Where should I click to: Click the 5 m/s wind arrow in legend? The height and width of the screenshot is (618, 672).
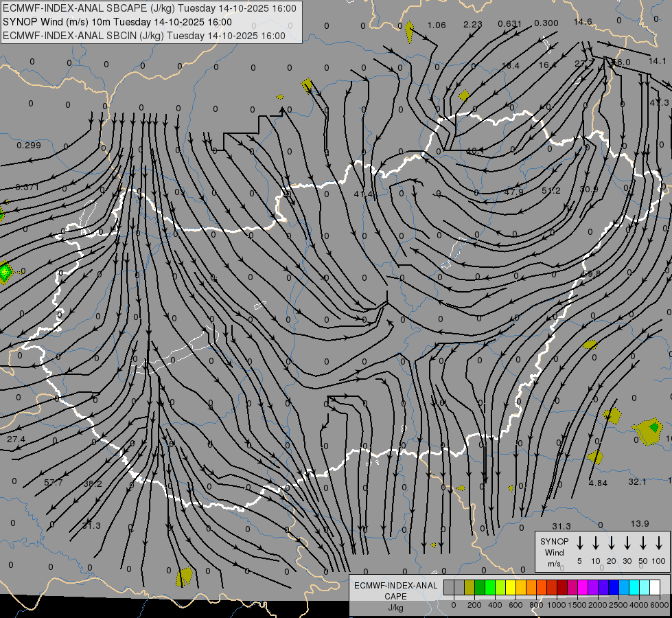pos(580,543)
